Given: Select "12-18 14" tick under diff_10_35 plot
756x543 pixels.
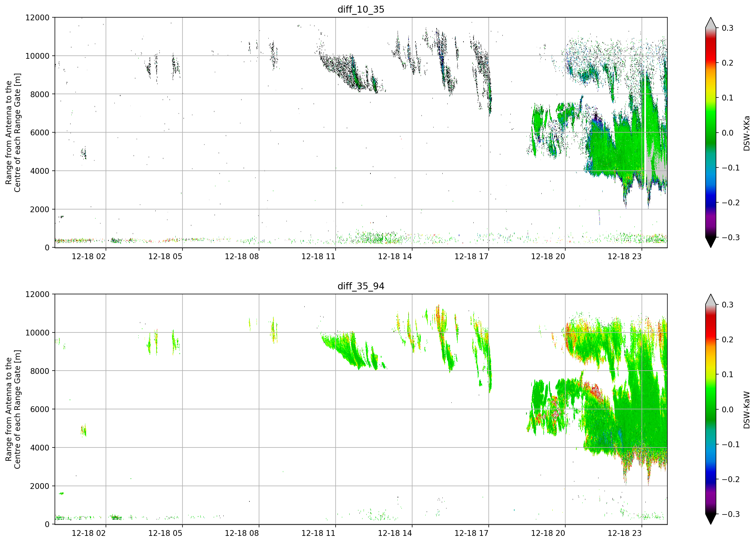Looking at the screenshot, I should [395, 256].
